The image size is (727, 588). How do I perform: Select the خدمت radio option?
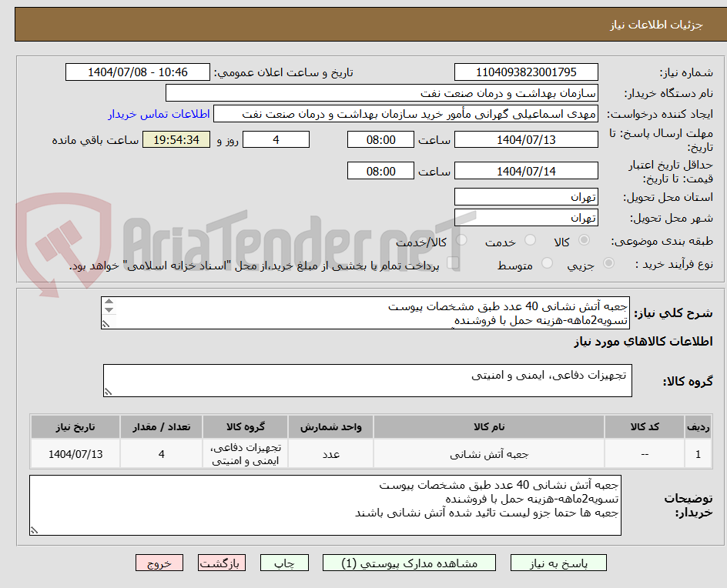tap(530, 240)
